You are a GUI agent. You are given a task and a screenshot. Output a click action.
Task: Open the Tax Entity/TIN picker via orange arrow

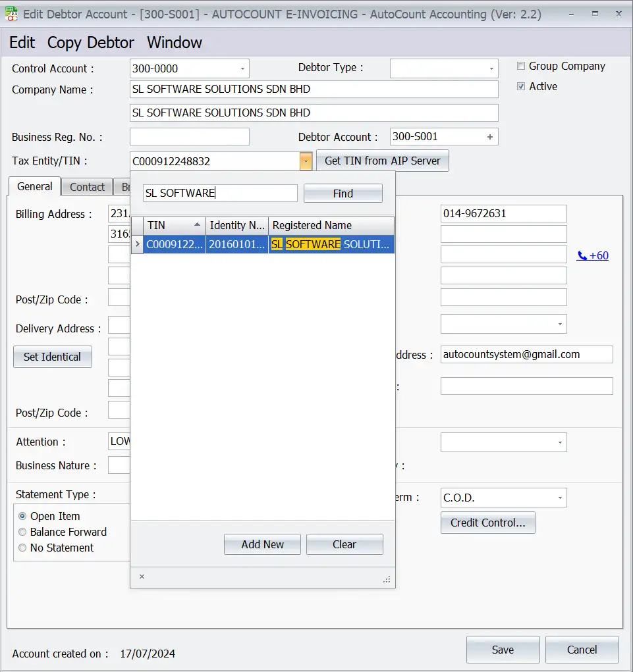click(305, 161)
